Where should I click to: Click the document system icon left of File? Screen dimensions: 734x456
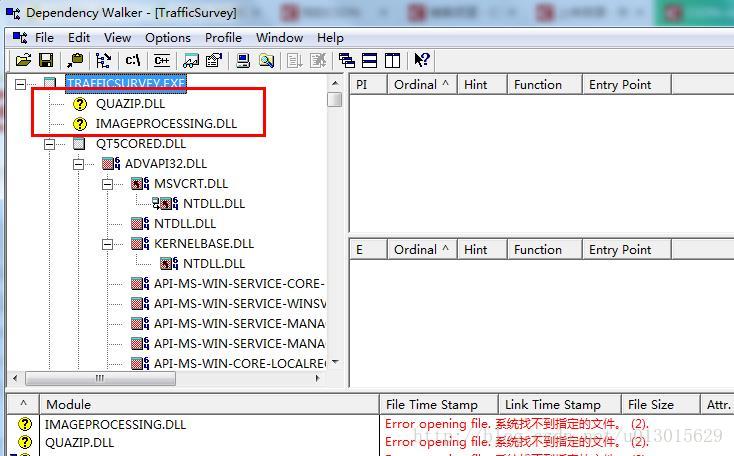click(x=20, y=37)
